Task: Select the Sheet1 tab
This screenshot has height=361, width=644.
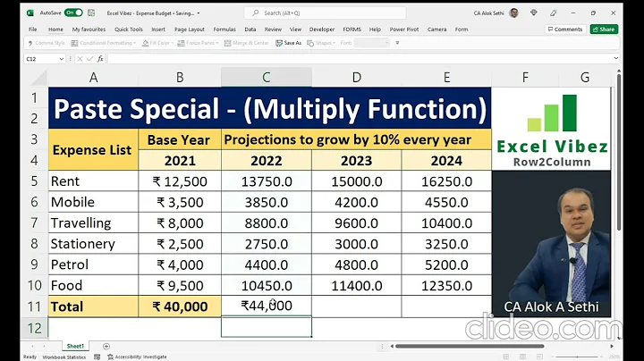Action: pos(75,346)
